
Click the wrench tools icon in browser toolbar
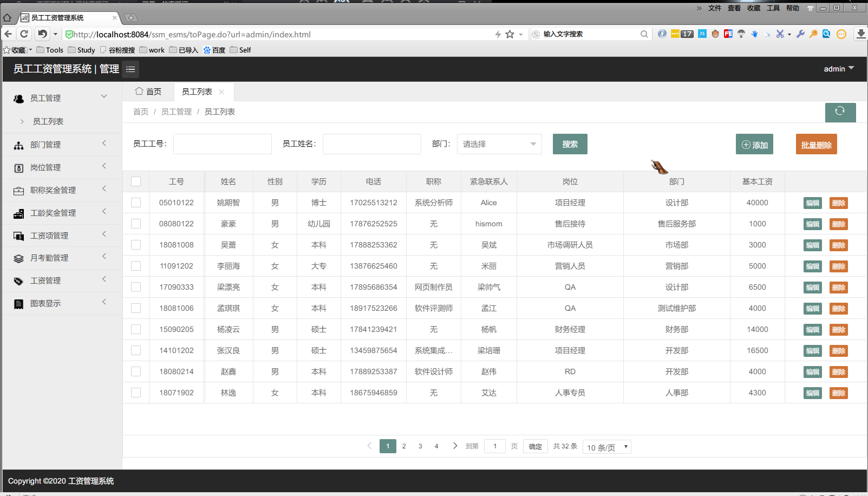[800, 34]
